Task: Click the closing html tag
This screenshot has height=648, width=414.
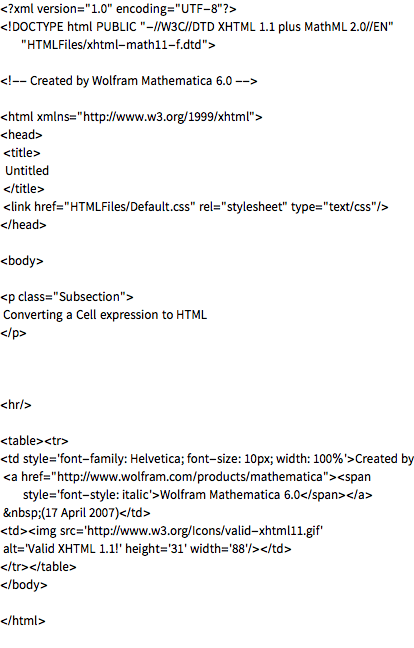Action: coord(23,621)
